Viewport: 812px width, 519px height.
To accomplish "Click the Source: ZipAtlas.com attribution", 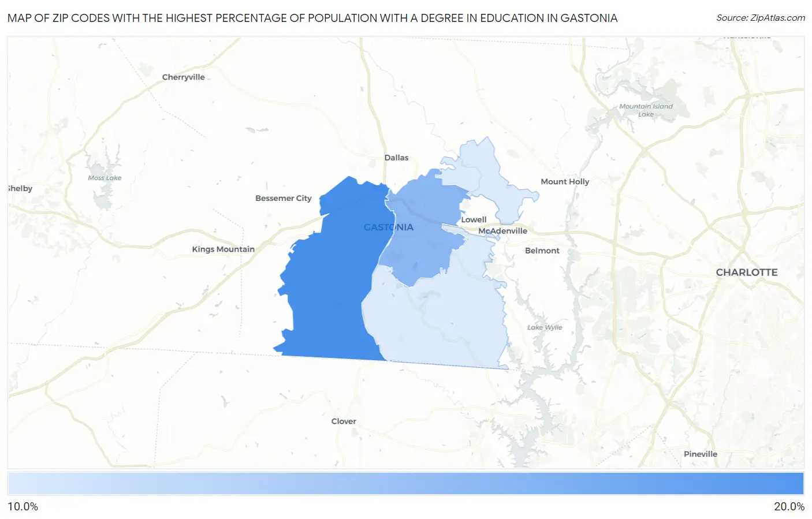I will pyautogui.click(x=761, y=18).
